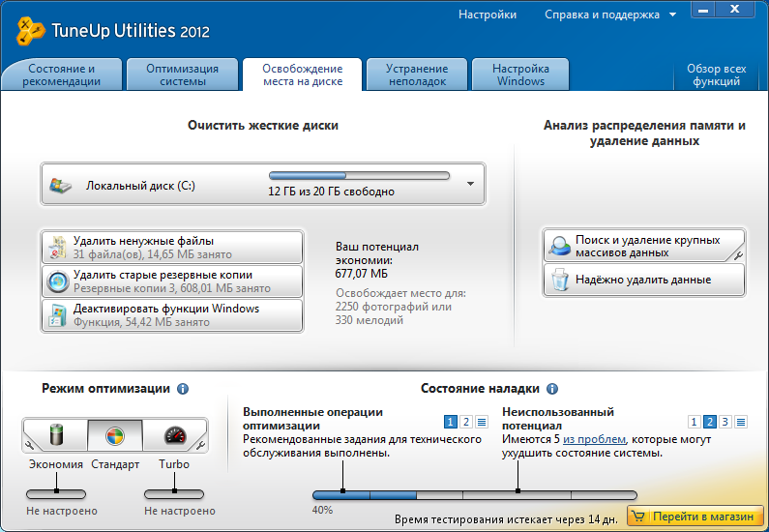Click the Очистить жесткие диски heading
This screenshot has height=532, width=769.
pyautogui.click(x=263, y=126)
